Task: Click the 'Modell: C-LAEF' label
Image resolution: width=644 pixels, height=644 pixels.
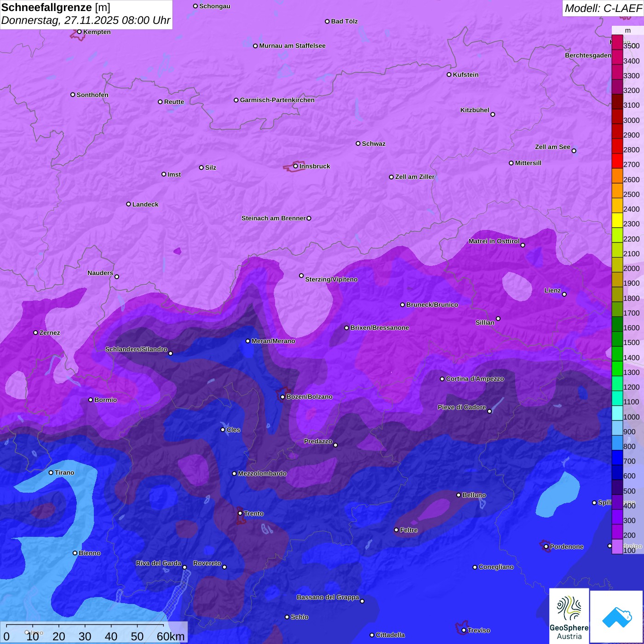Action: [603, 8]
